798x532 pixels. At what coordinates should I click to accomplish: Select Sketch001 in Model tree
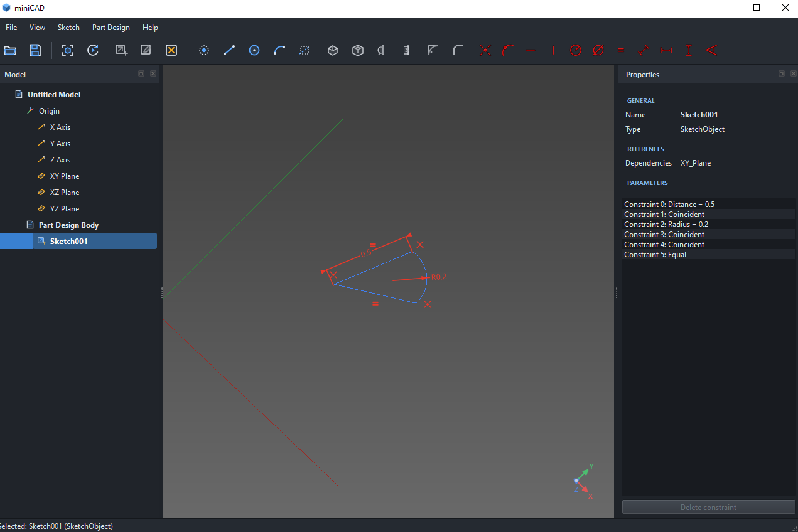tap(68, 242)
